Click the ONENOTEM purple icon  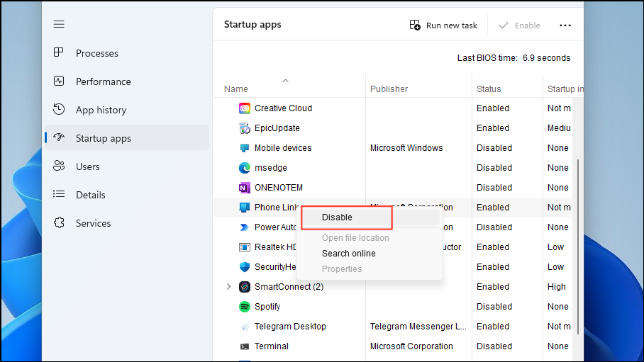tap(245, 188)
